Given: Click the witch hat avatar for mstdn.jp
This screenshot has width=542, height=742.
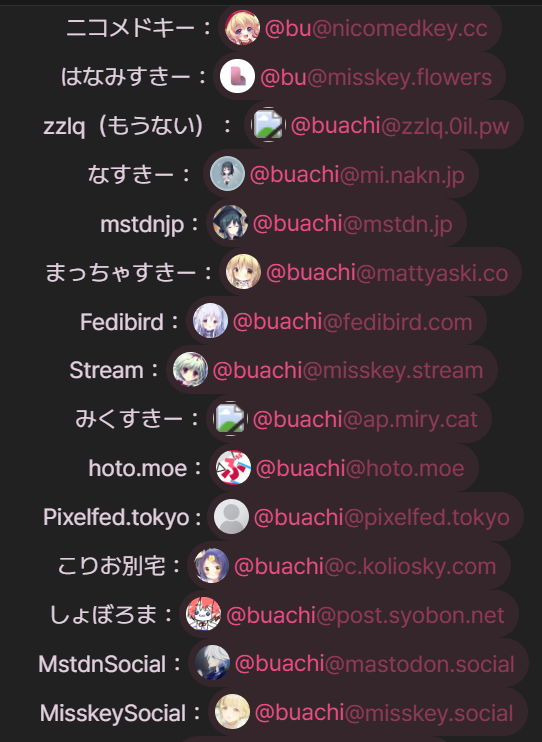Looking at the screenshot, I should tap(230, 223).
